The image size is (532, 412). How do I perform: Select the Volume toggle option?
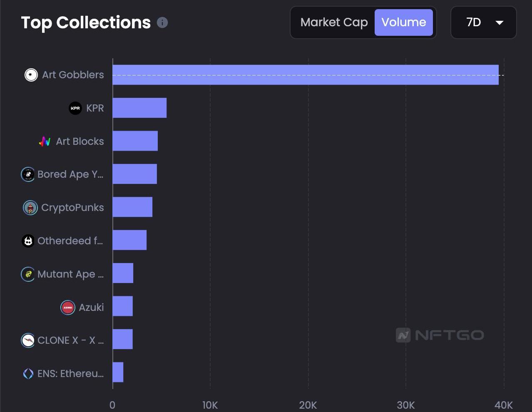403,22
